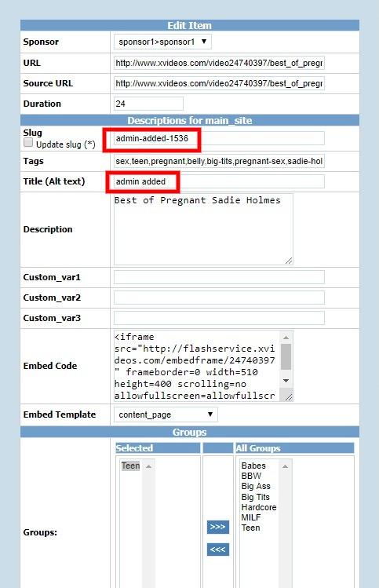Click Embed Code scrollbar up arrow
Viewport: 379px width, 588px height.
[286, 338]
